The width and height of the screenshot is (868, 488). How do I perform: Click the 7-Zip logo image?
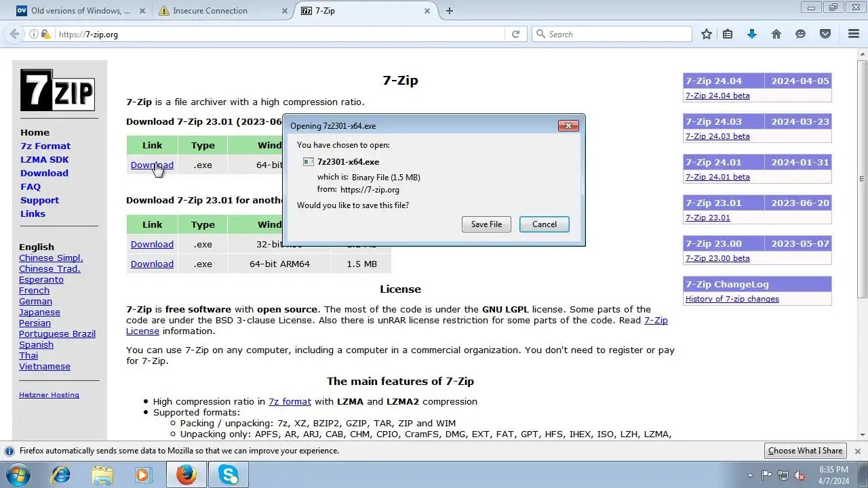coord(57,89)
